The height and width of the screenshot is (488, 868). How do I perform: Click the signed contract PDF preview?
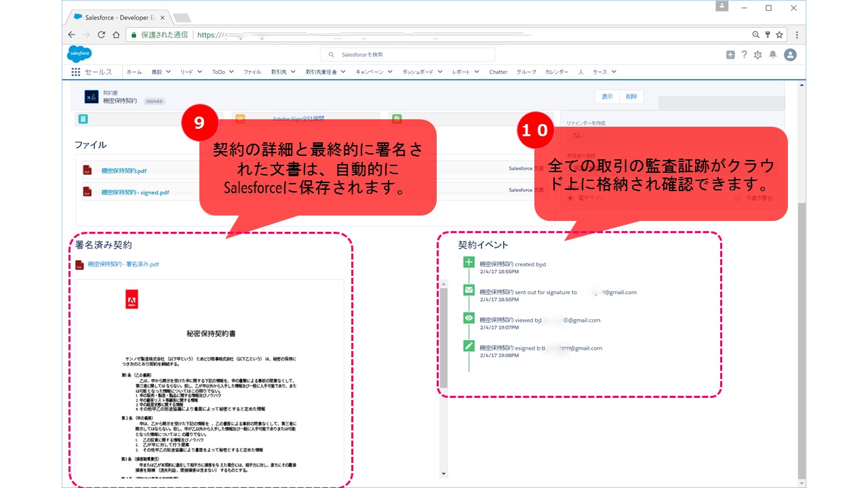click(x=210, y=380)
